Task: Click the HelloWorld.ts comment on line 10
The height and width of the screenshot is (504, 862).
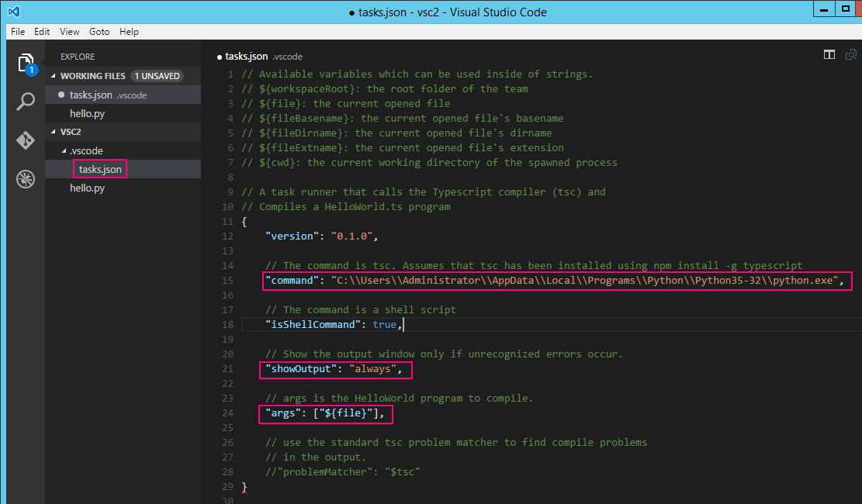Action: [346, 207]
